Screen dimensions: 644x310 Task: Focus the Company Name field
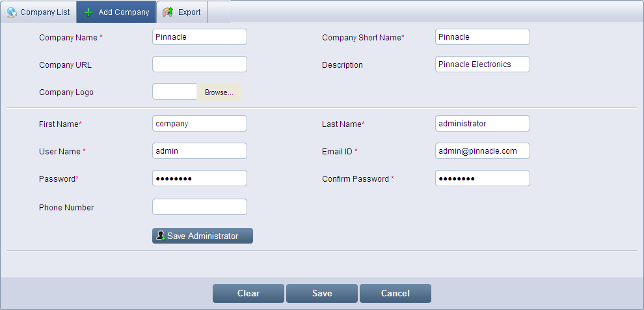(x=200, y=37)
